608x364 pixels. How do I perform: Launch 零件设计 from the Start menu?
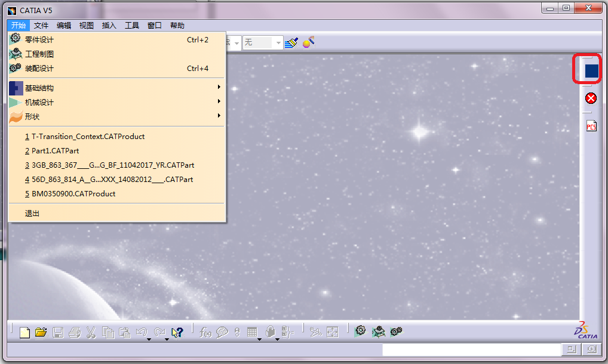(116, 39)
